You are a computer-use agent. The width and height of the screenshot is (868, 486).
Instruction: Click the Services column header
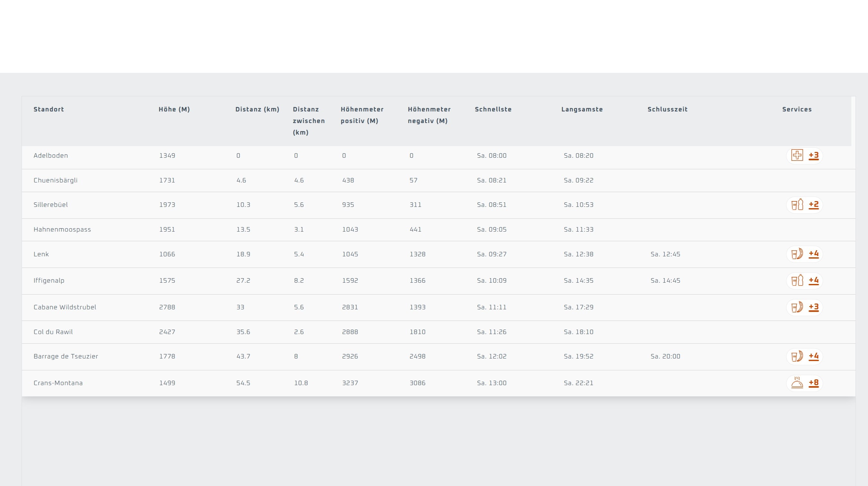(797, 109)
